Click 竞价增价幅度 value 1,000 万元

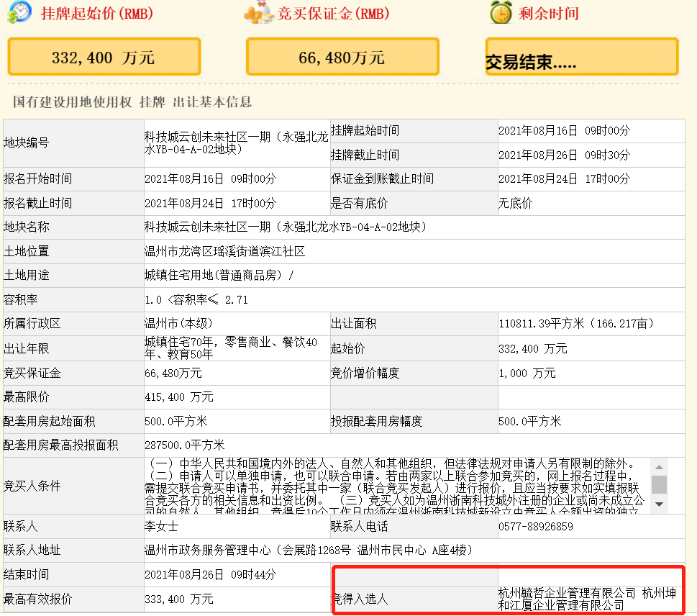click(x=527, y=373)
